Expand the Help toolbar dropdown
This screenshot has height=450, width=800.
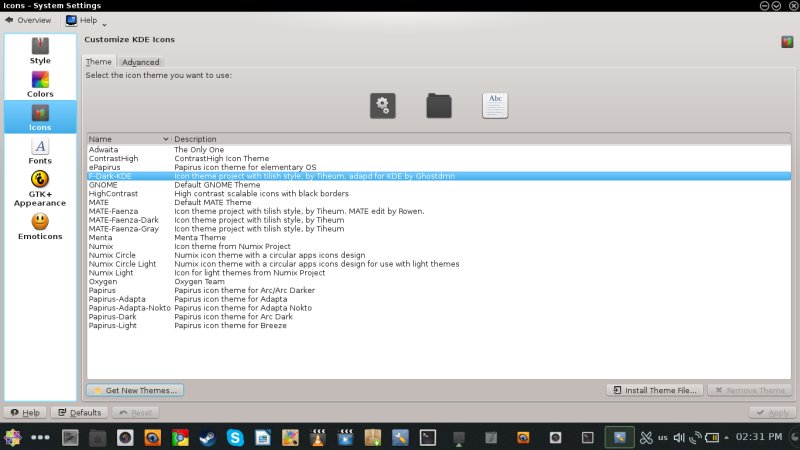pos(87,20)
